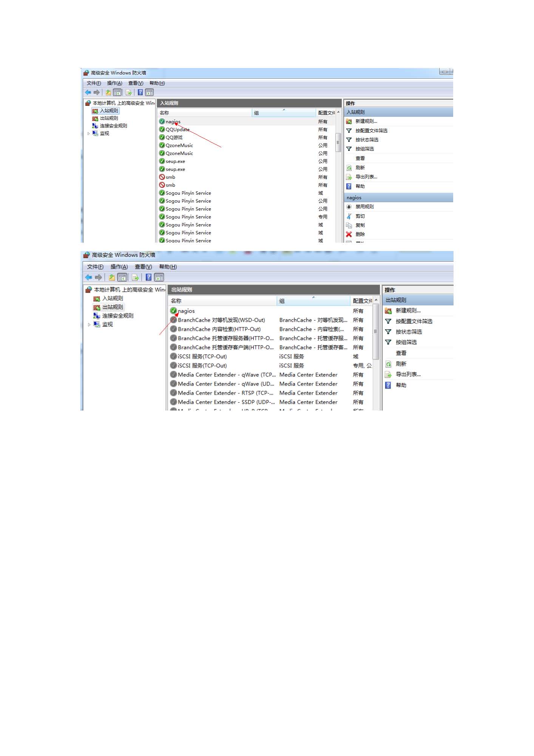The image size is (534, 756).
Task: Click scroll-up arrow of outbound rules list
Action: (376, 300)
